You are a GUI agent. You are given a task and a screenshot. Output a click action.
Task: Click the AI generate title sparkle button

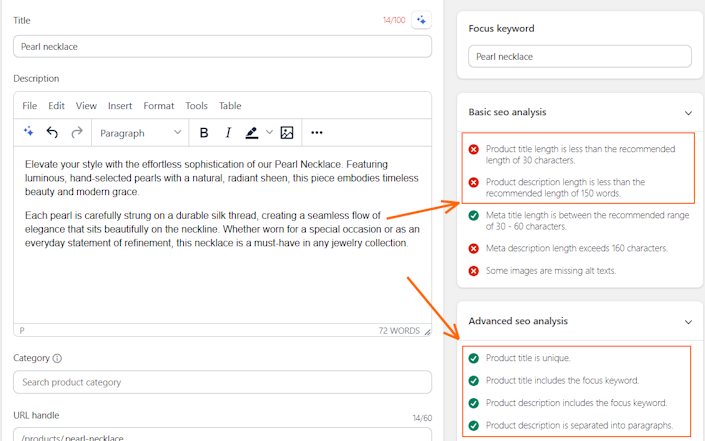[421, 20]
